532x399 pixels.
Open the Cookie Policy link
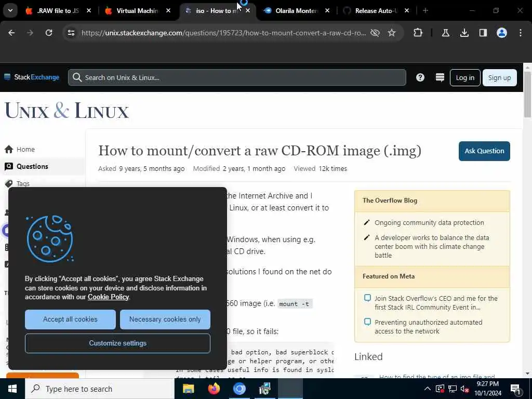click(108, 297)
